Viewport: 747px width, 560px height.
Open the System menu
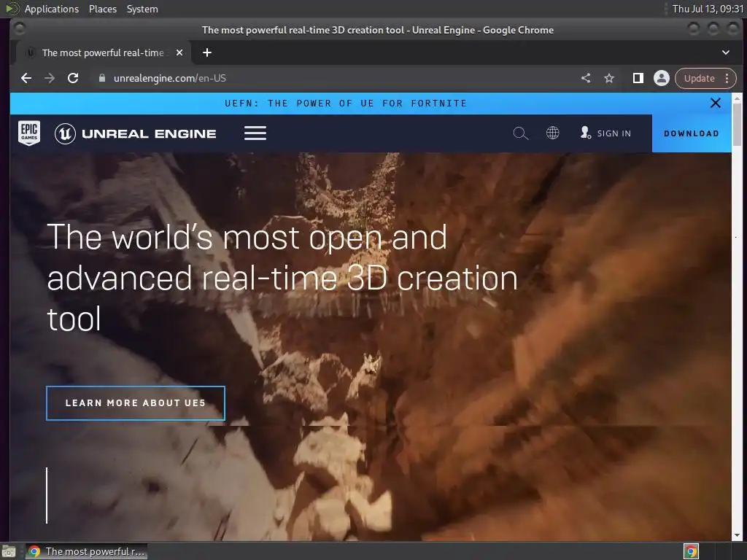point(142,9)
